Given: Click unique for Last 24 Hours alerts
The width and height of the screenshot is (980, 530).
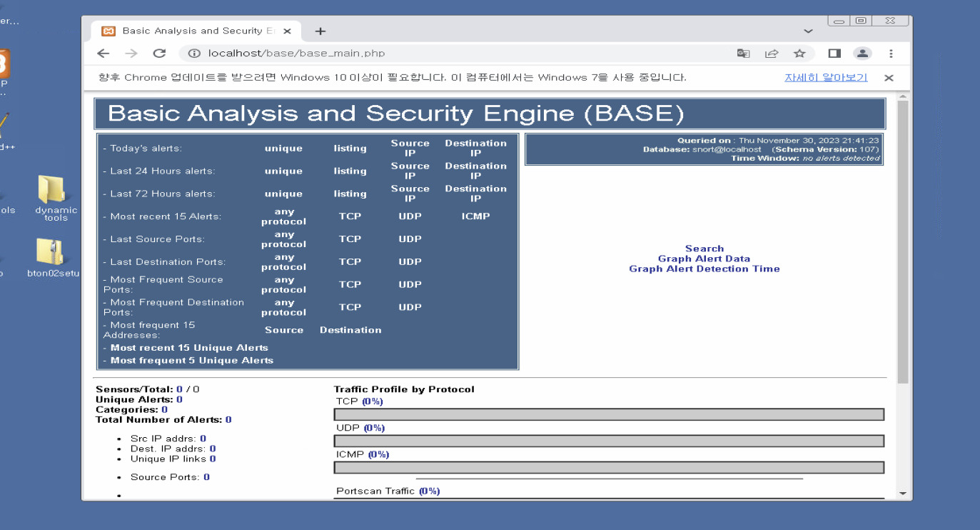Looking at the screenshot, I should (x=283, y=171).
